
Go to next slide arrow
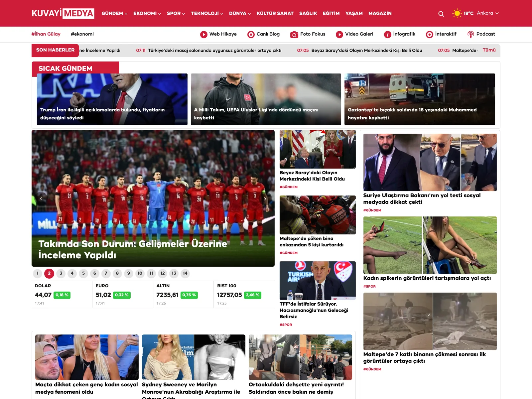click(x=265, y=199)
